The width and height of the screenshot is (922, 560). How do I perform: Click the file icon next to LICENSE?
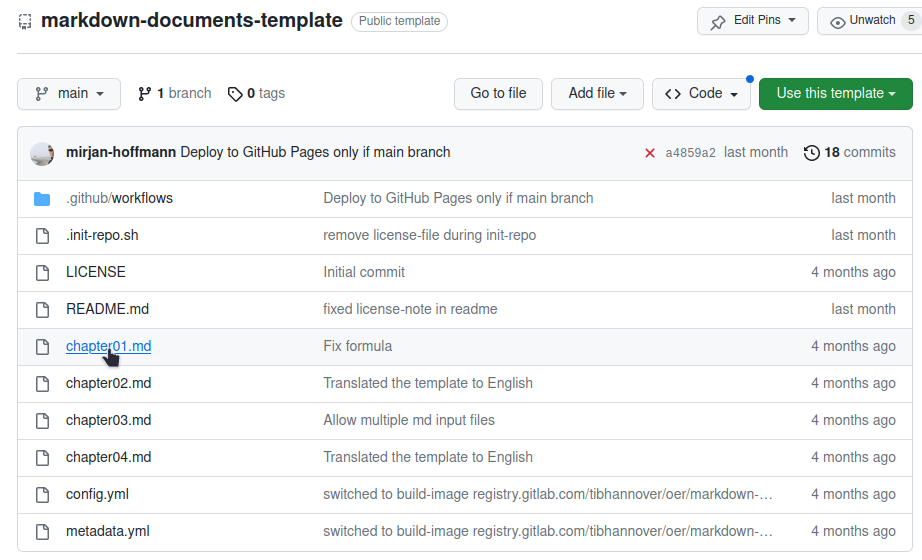pos(42,272)
